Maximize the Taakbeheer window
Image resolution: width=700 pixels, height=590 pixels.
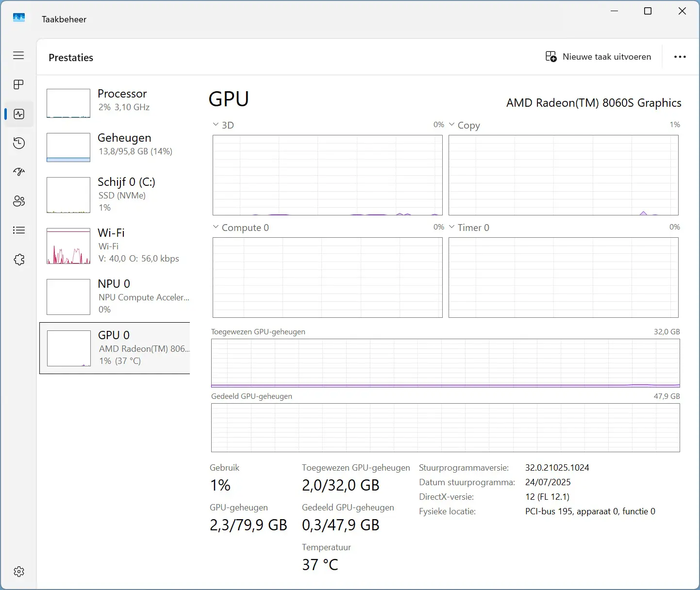coord(648,11)
